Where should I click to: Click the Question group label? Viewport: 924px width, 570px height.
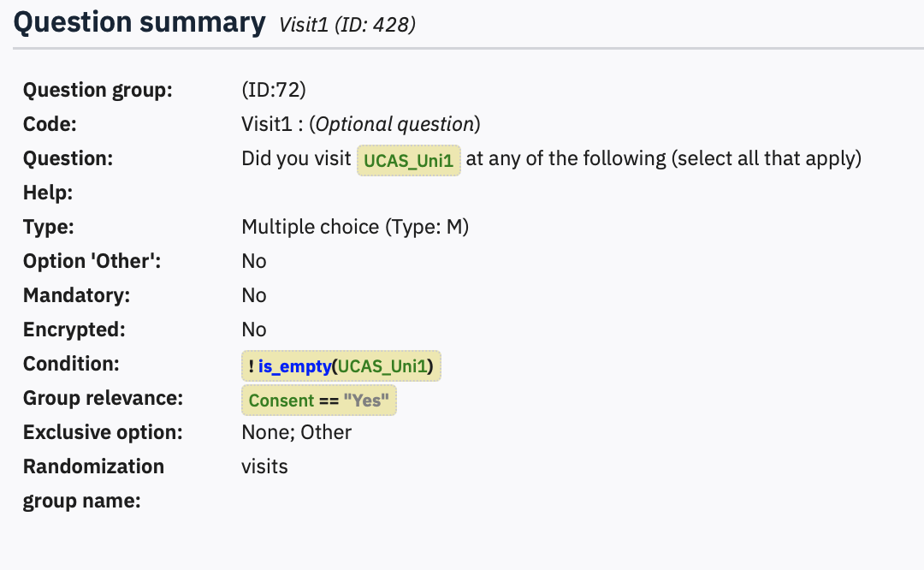[98, 90]
